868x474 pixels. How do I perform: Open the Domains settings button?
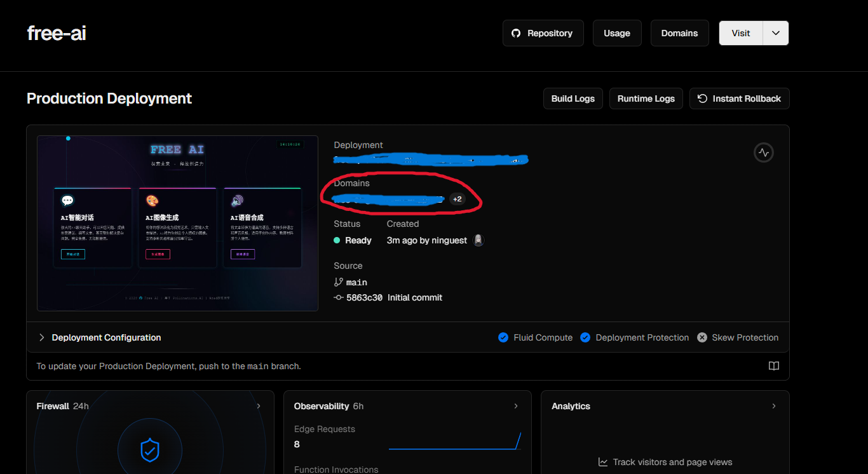[x=679, y=33]
